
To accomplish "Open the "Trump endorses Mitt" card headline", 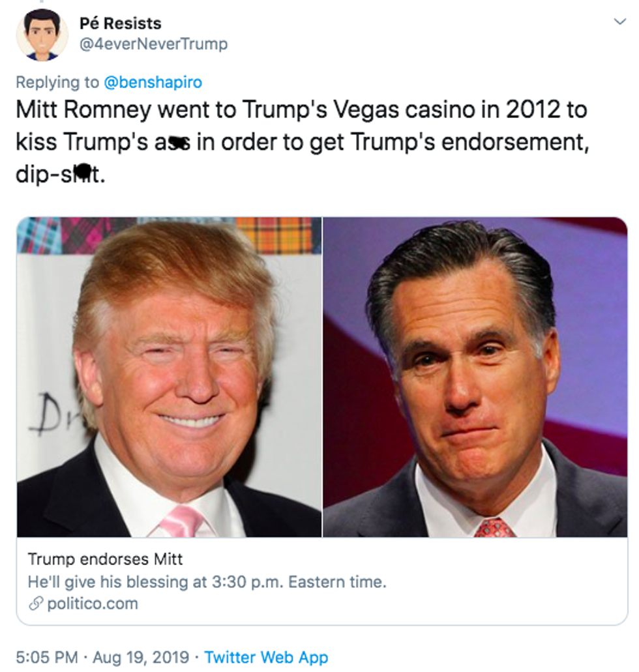I will tap(105, 559).
